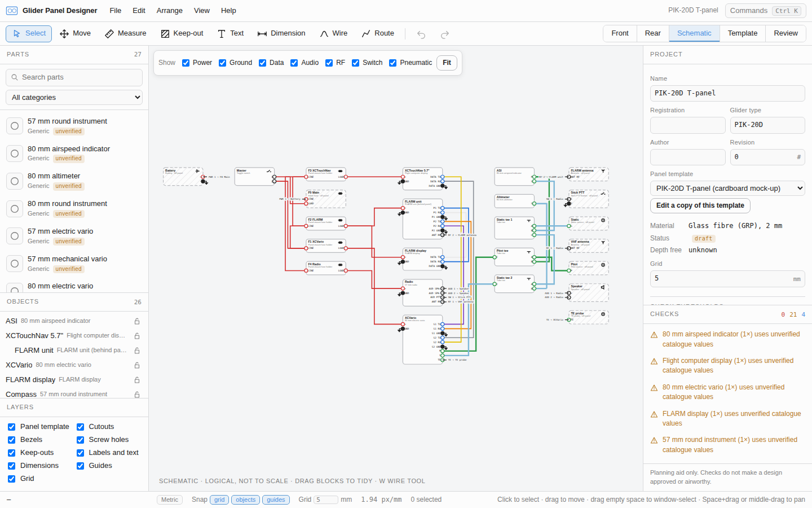The width and height of the screenshot is (812, 508).
Task: Toggle the Ground wire filter
Action: point(222,63)
